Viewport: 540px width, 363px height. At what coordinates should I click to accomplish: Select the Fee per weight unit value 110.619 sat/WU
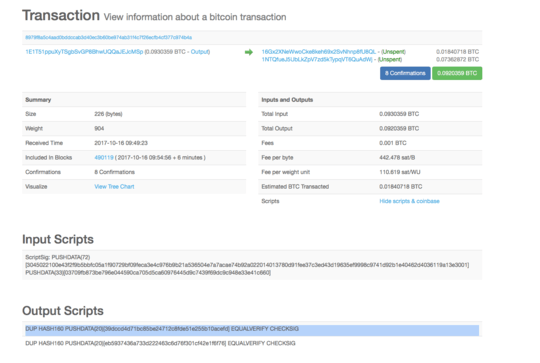(x=400, y=172)
